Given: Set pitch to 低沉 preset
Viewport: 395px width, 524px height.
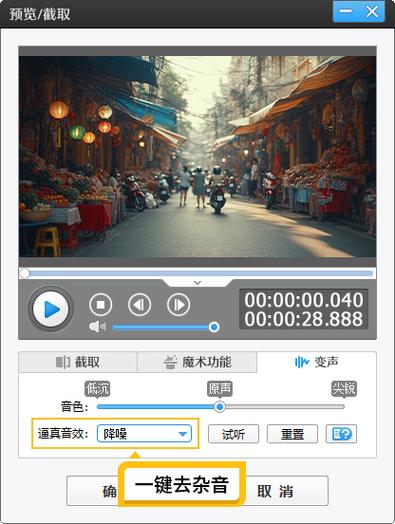Looking at the screenshot, I should [x=97, y=389].
